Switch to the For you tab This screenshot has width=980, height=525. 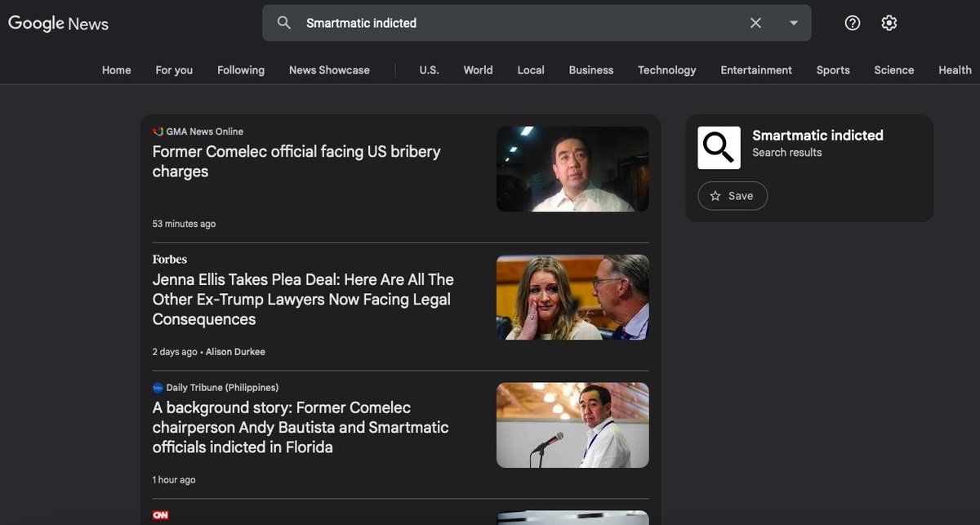[174, 70]
